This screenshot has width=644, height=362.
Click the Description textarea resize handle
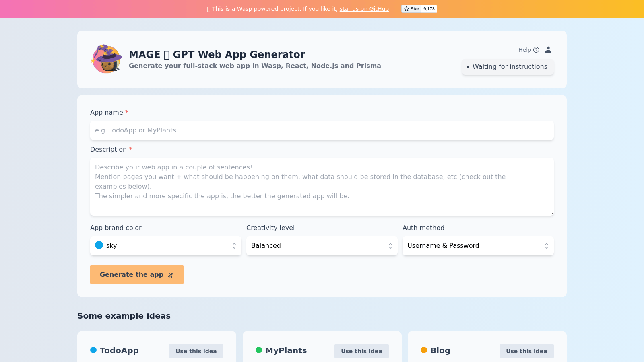pos(551,213)
